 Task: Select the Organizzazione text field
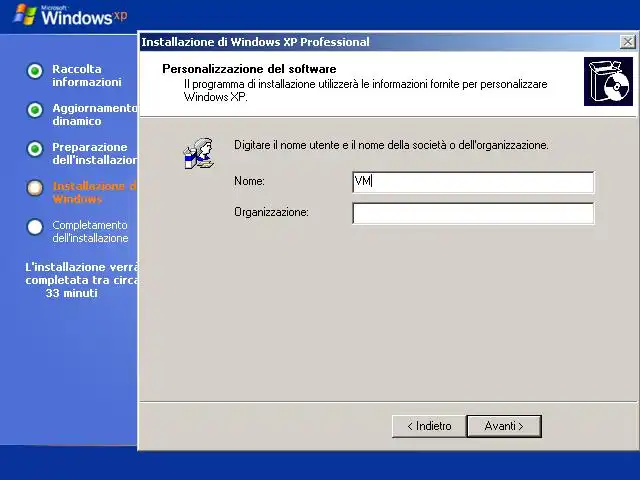(473, 213)
